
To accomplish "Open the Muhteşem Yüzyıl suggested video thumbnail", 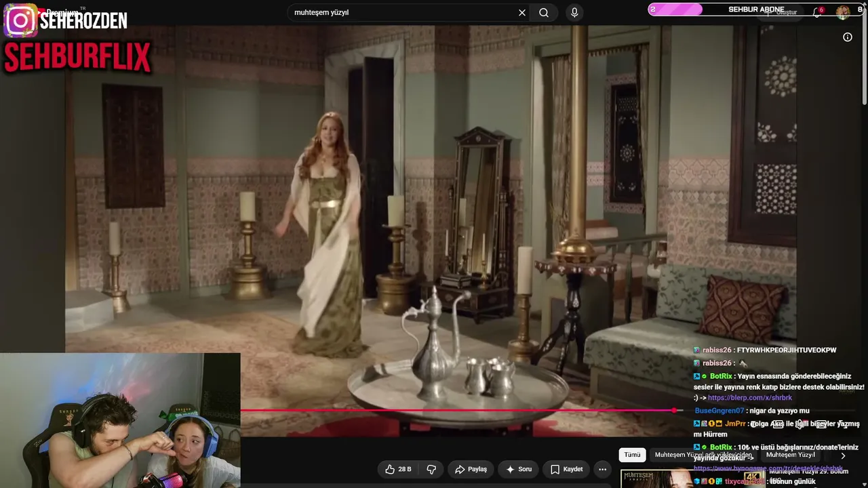I will (x=692, y=479).
